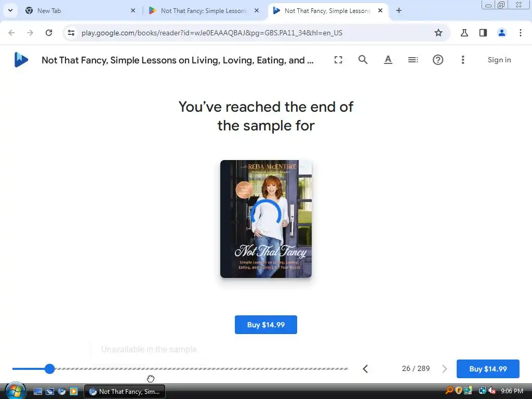Open the Chrome three-dot menu

click(x=520, y=33)
